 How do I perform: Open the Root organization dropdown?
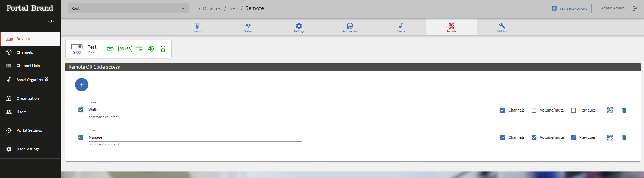[x=128, y=8]
